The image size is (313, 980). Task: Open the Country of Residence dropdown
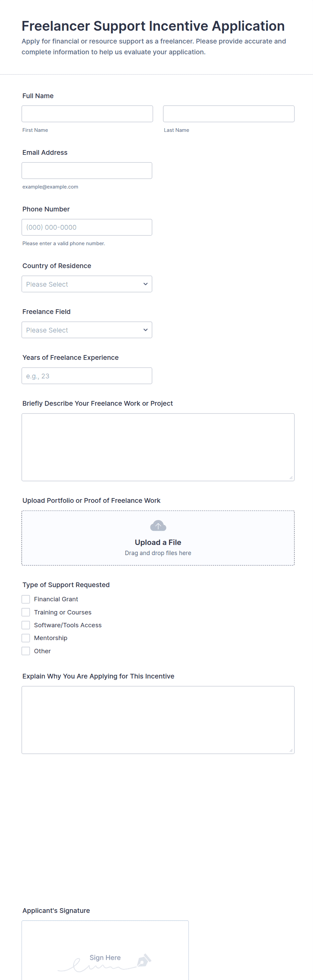click(87, 284)
